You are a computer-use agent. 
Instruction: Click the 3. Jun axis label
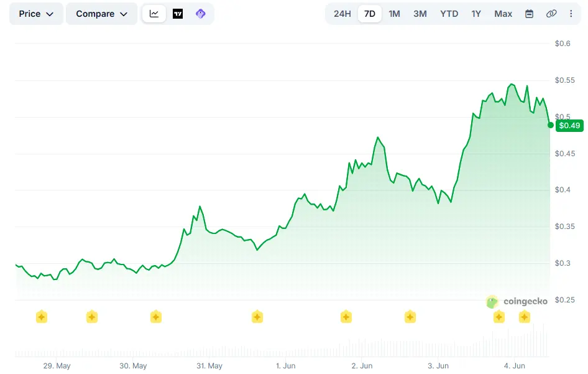point(438,366)
